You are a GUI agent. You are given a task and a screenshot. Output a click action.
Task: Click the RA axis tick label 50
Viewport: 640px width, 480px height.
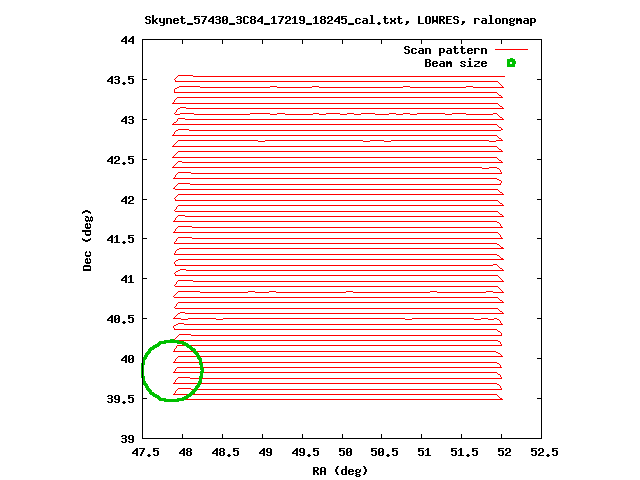346,452
